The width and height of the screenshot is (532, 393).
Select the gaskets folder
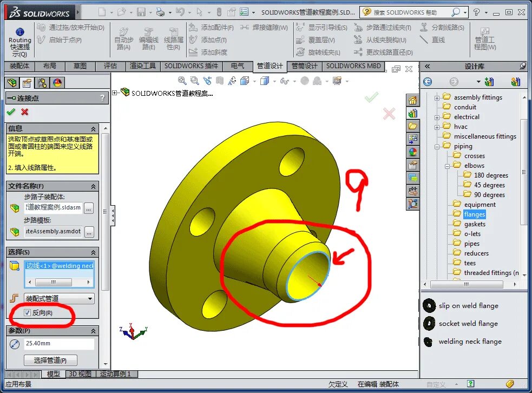tap(475, 224)
